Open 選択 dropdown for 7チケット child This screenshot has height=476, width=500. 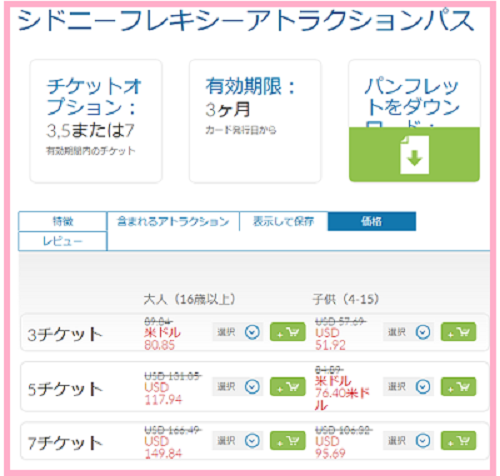[x=408, y=441]
